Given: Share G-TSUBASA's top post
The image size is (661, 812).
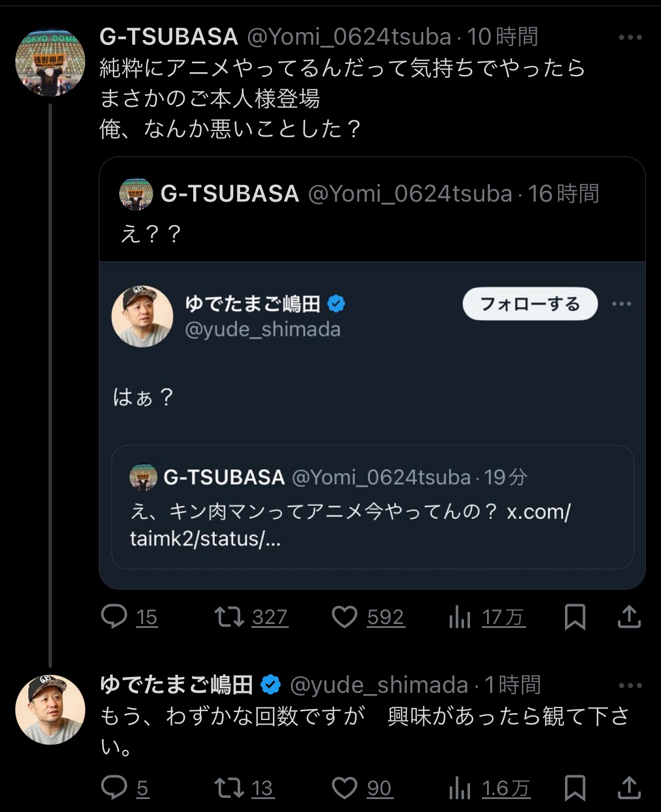Looking at the screenshot, I should (x=629, y=617).
